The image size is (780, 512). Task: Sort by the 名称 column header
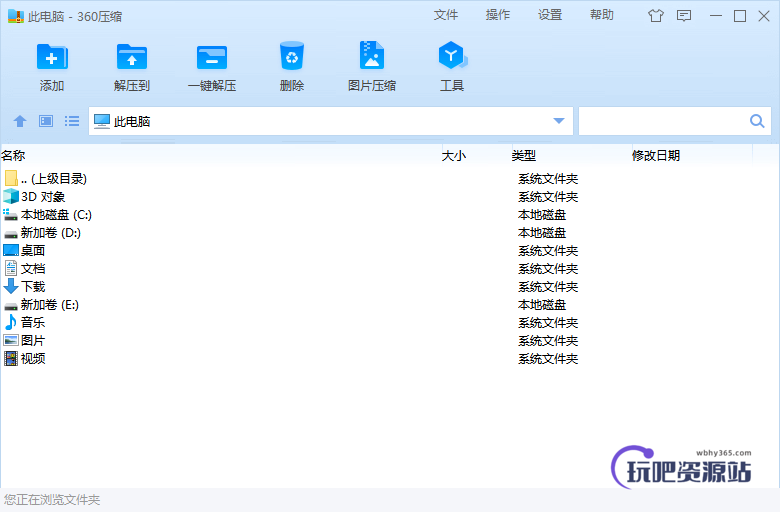tap(13, 155)
